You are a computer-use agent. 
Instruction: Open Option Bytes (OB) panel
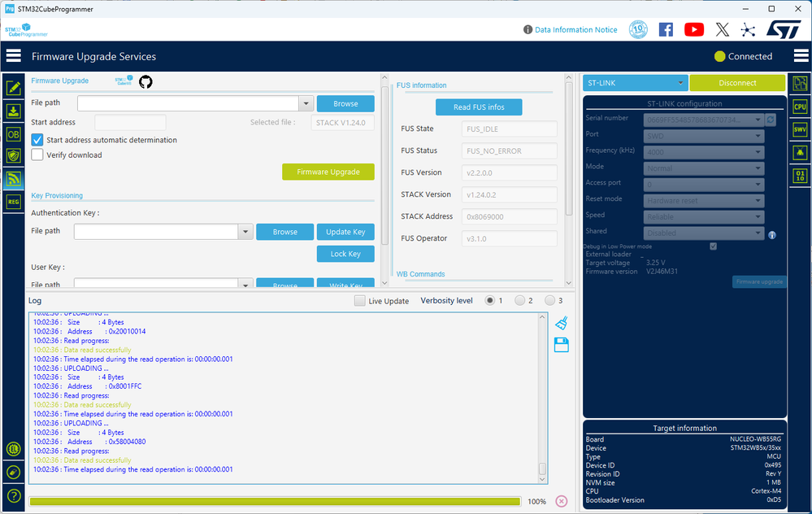tap(14, 134)
